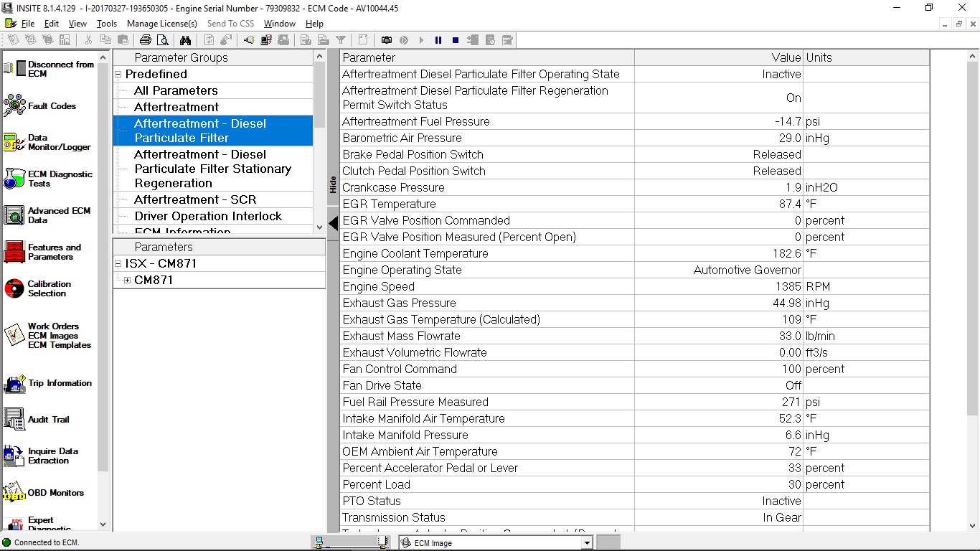This screenshot has width=980, height=551.
Task: Click the ECM connect plug toolbar icon
Action: click(248, 40)
